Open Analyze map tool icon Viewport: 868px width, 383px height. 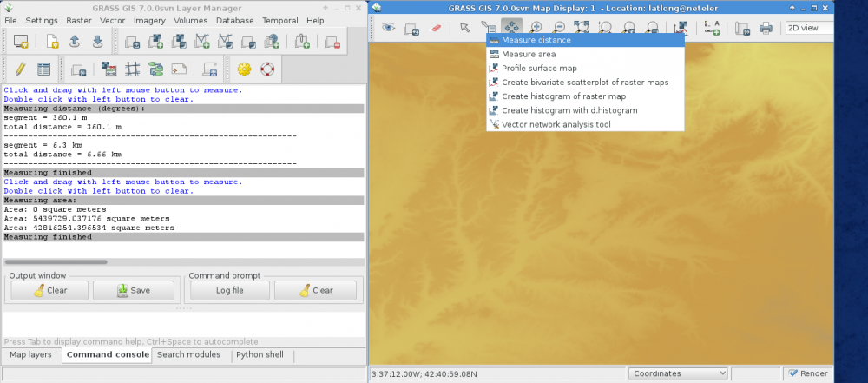click(x=681, y=27)
